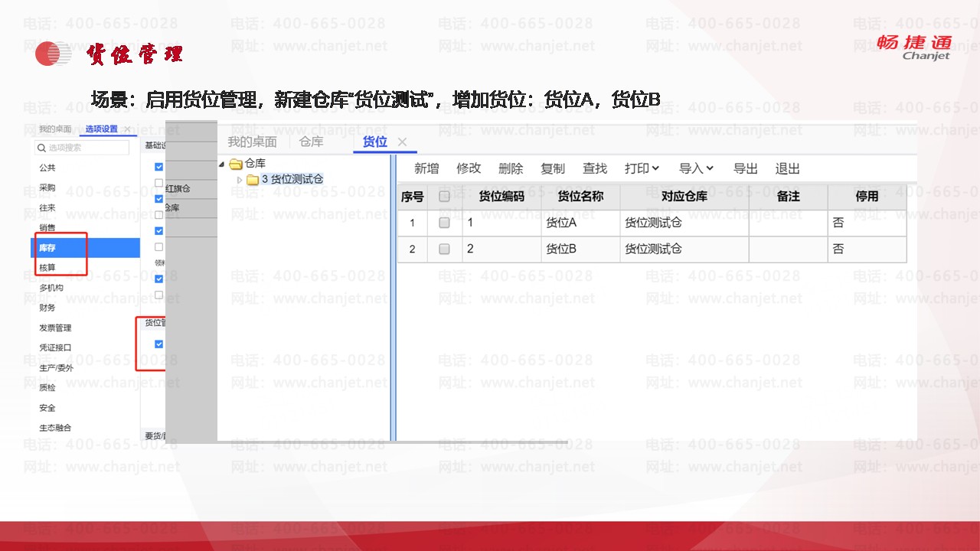The width and height of the screenshot is (980, 551).
Task: Select 库存 in options list
Action: [x=85, y=248]
